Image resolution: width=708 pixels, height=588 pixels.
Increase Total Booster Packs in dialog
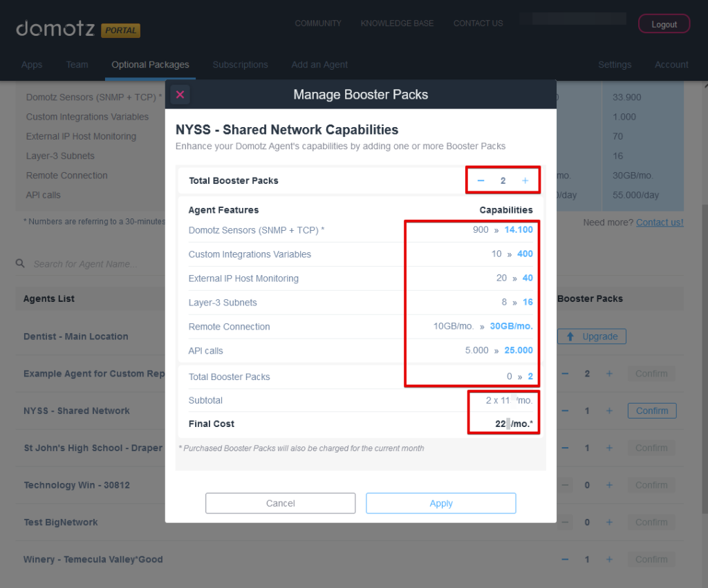click(x=525, y=181)
